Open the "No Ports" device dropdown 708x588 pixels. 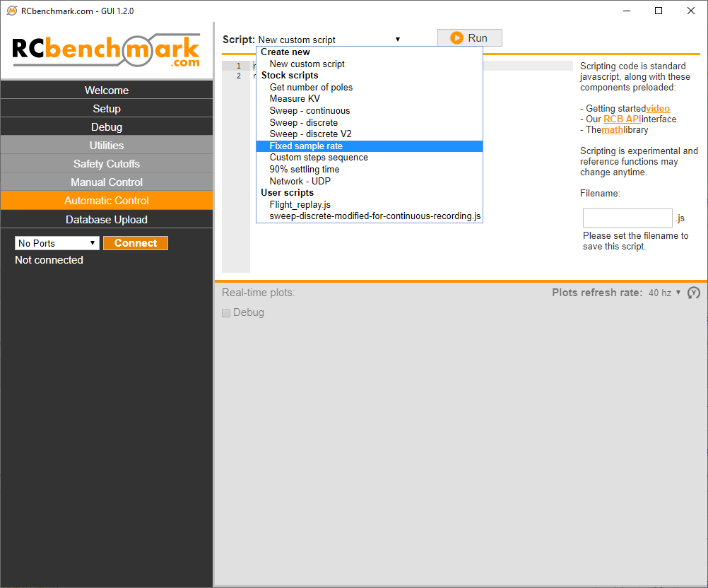tap(57, 242)
